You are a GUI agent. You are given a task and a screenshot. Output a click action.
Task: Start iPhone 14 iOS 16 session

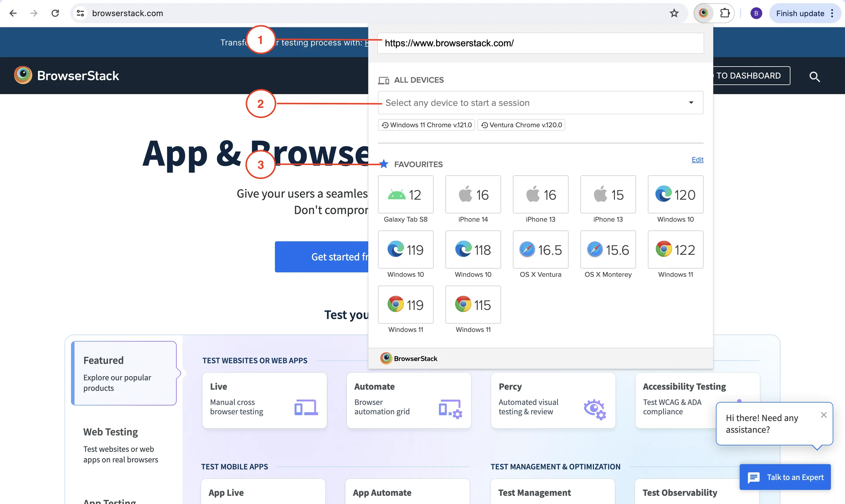473,195
